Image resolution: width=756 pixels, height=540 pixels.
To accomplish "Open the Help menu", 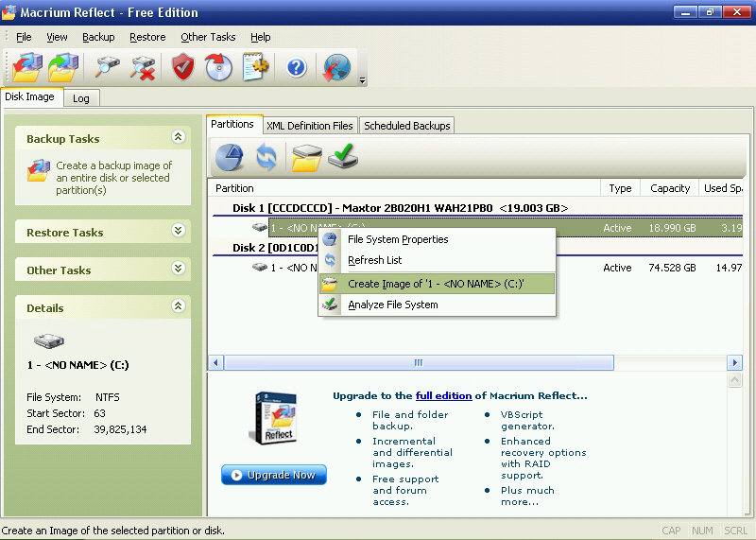I will click(x=261, y=37).
